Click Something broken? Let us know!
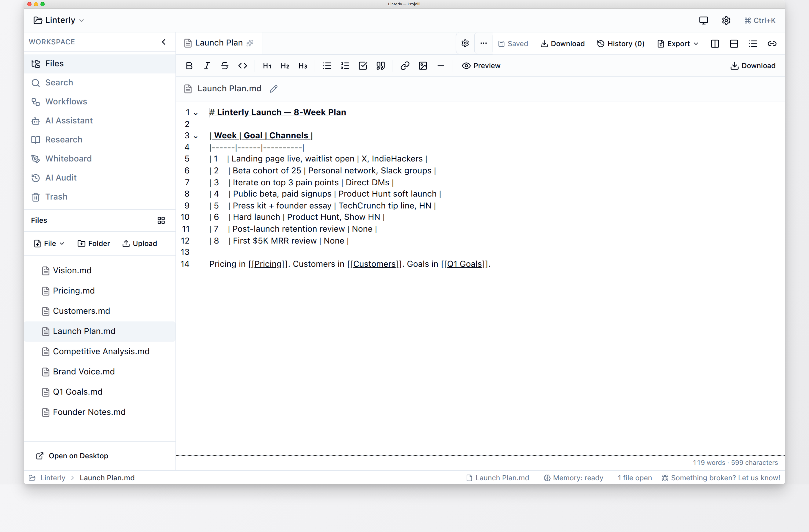Viewport: 809px width, 532px height. 721,478
